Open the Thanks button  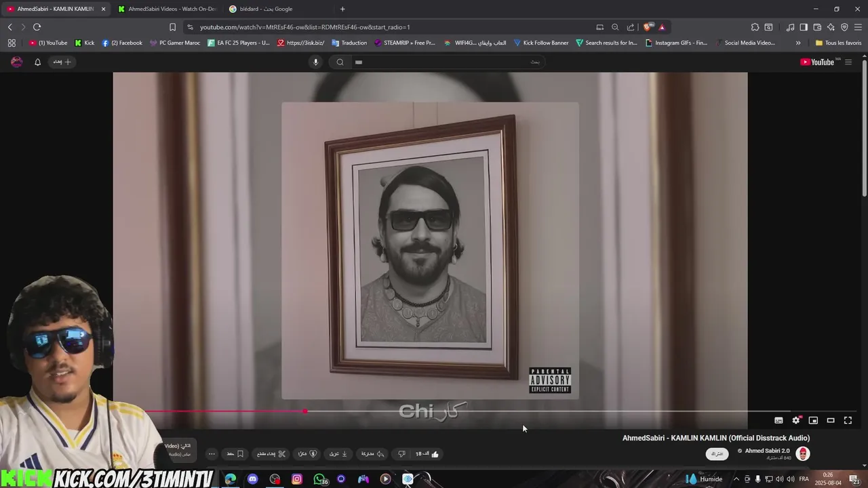[308, 454]
